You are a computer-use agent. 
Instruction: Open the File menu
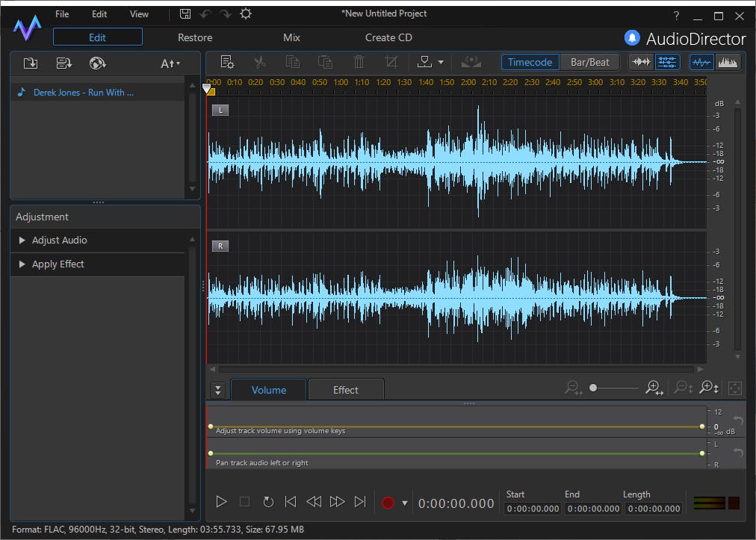[62, 14]
